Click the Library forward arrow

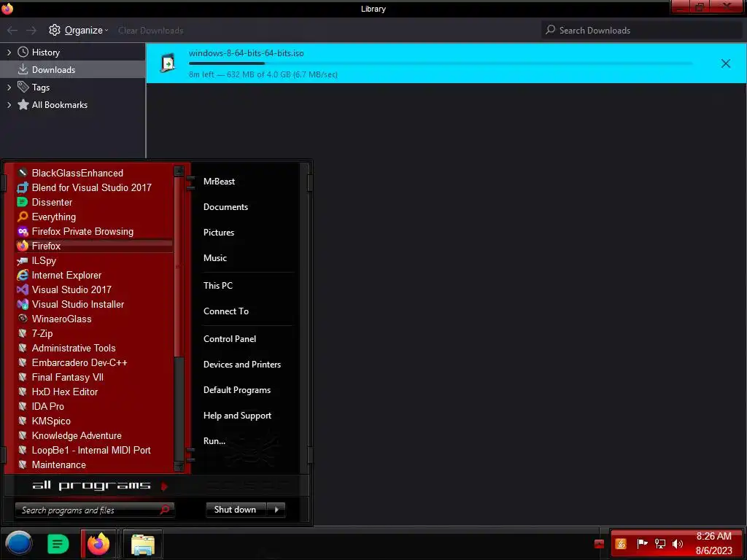pos(31,31)
